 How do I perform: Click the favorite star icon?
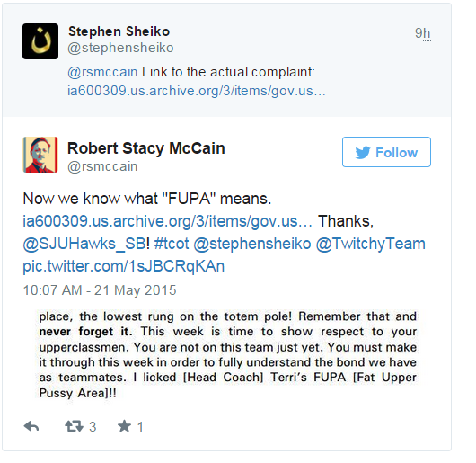click(125, 426)
